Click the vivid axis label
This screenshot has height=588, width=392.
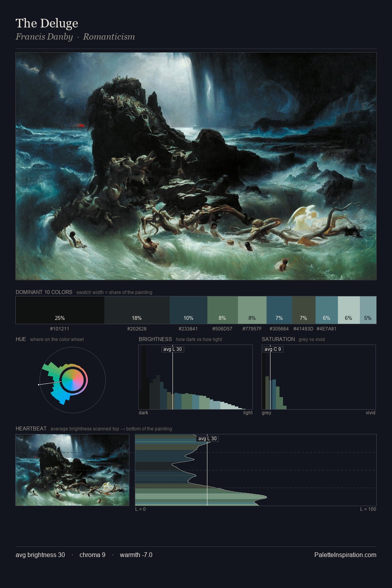370,413
